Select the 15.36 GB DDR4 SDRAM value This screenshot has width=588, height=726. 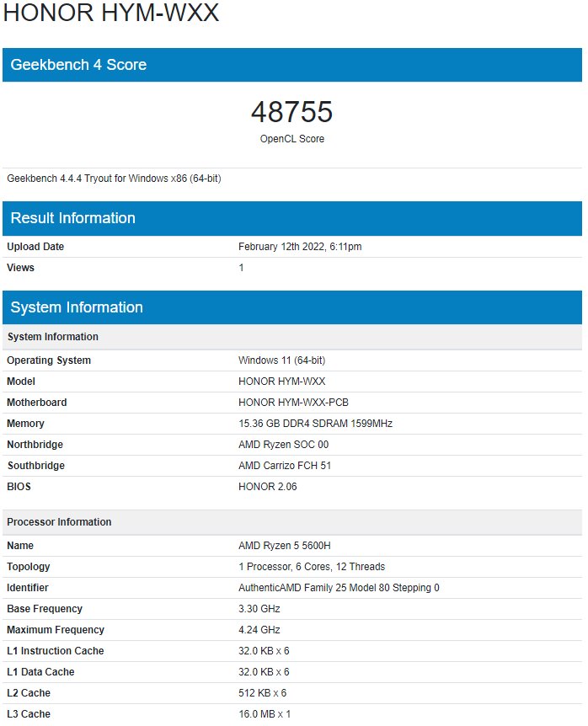point(315,424)
